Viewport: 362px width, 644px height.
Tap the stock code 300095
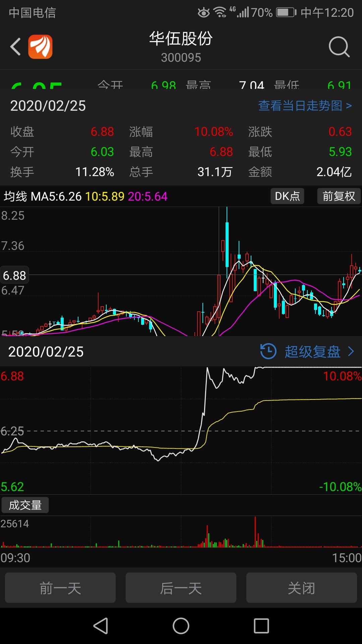pos(181,58)
